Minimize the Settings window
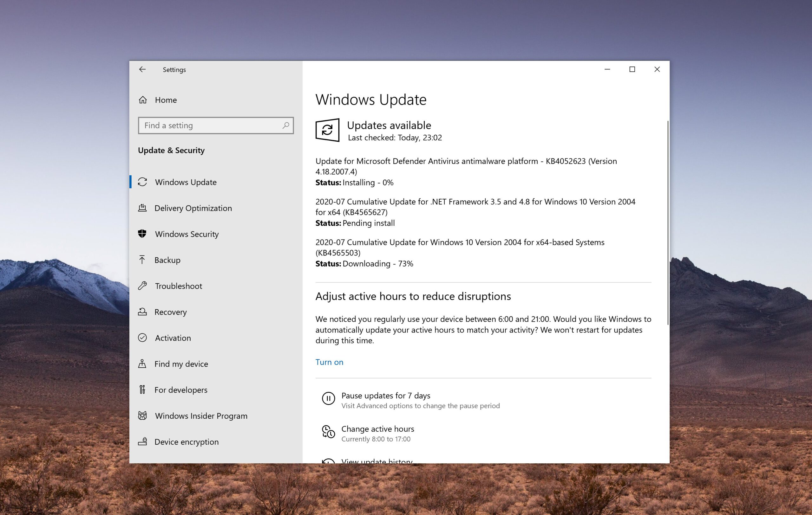This screenshot has width=812, height=515. click(x=607, y=69)
